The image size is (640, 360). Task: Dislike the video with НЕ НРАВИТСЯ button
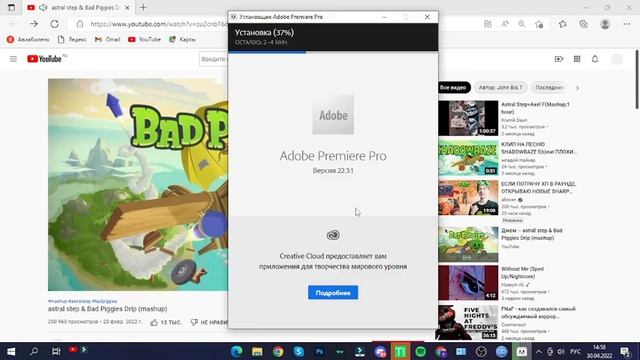click(x=209, y=322)
